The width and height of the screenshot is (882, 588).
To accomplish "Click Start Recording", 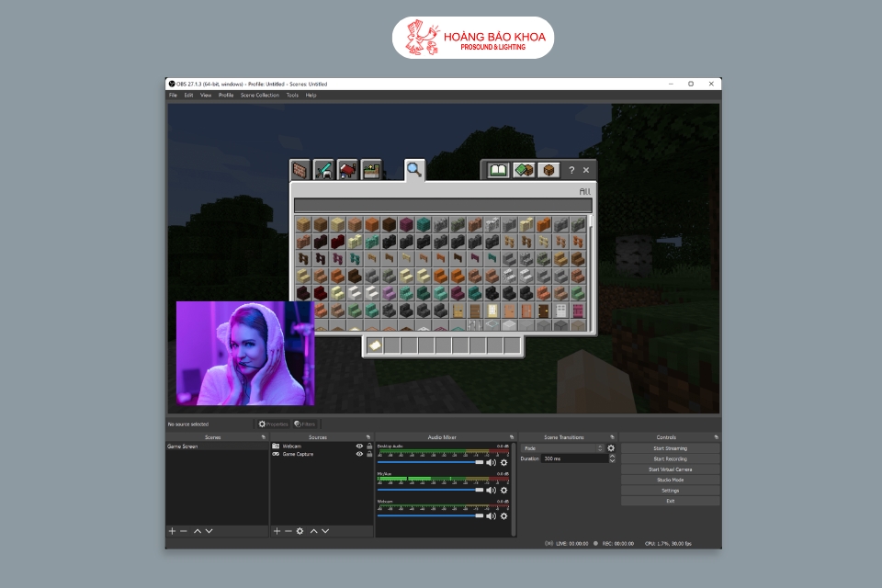I will point(670,459).
